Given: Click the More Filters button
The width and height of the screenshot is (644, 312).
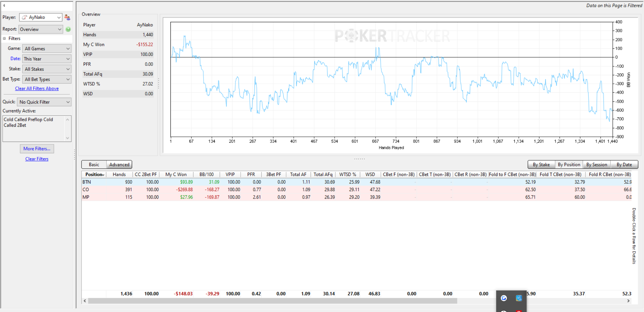Looking at the screenshot, I should click(x=37, y=149).
